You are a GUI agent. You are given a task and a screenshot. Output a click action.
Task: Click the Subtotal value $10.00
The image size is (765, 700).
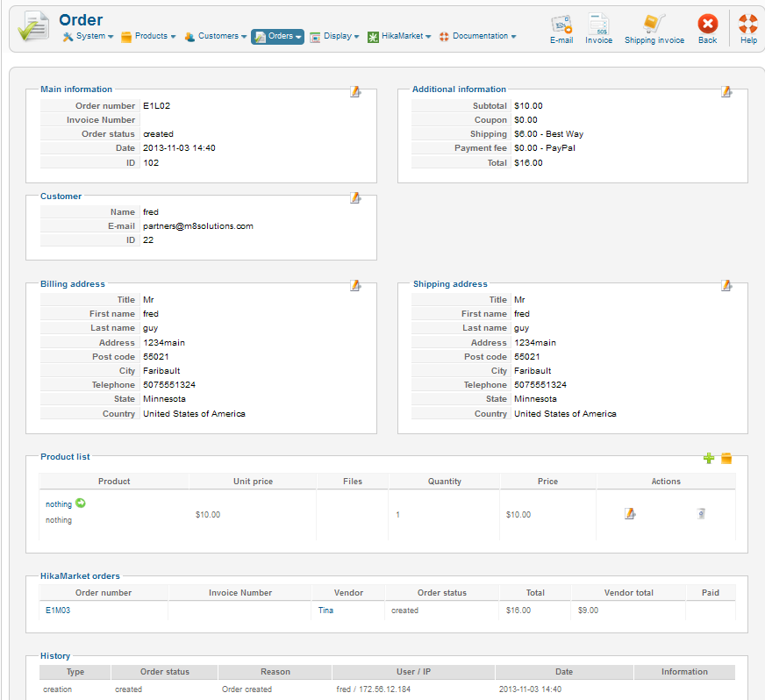(x=528, y=106)
